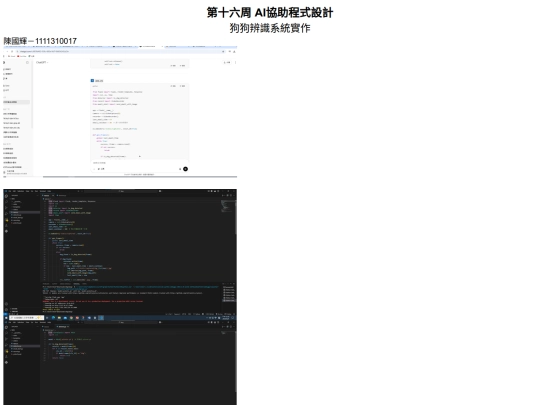Click the active VS Code icon on the taskbar
This screenshot has height=405, width=540.
[x=101, y=318]
